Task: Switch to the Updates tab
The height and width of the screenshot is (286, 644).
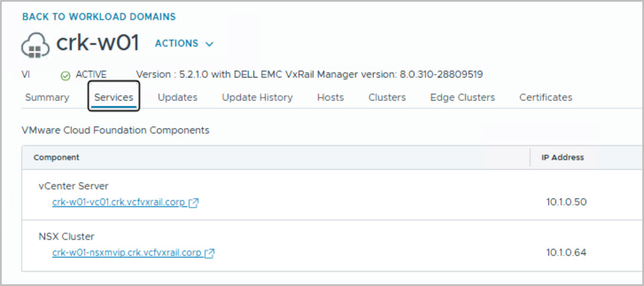Action: (x=178, y=97)
